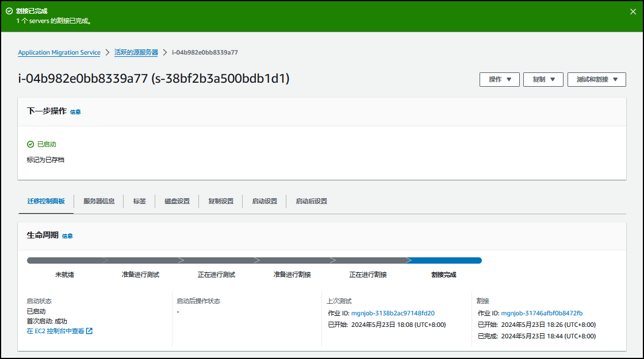Switch to the 服务器信息 tab

[99, 202]
